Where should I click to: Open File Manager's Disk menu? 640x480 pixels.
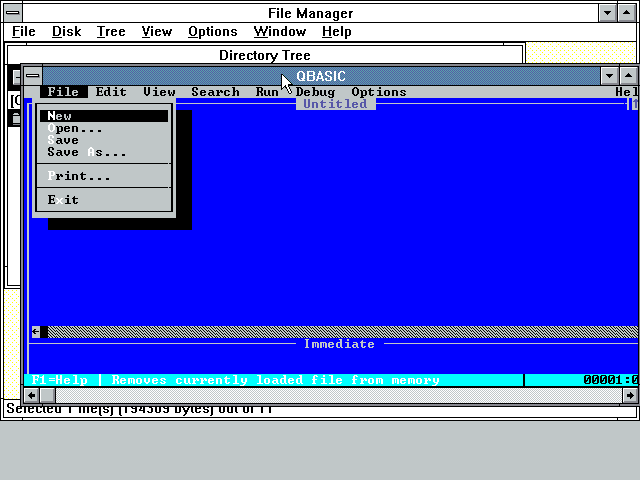[67, 31]
